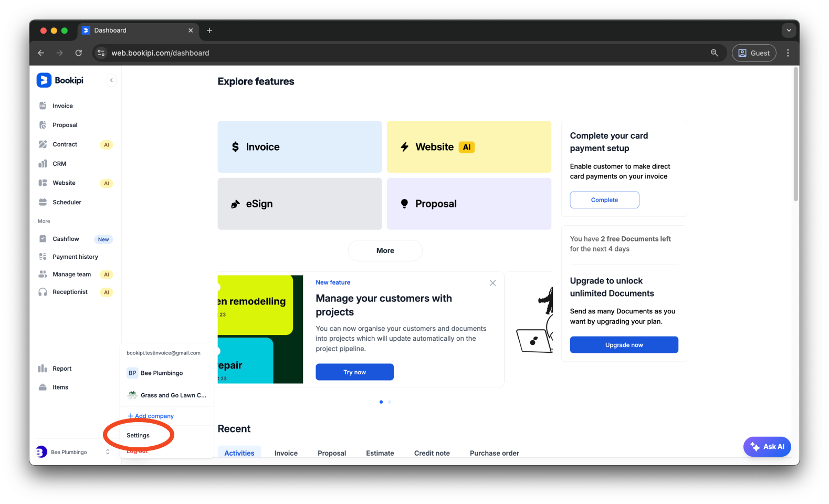Click the Manage your customers with projects heading
Viewport: 829px width, 504px height.
click(384, 305)
